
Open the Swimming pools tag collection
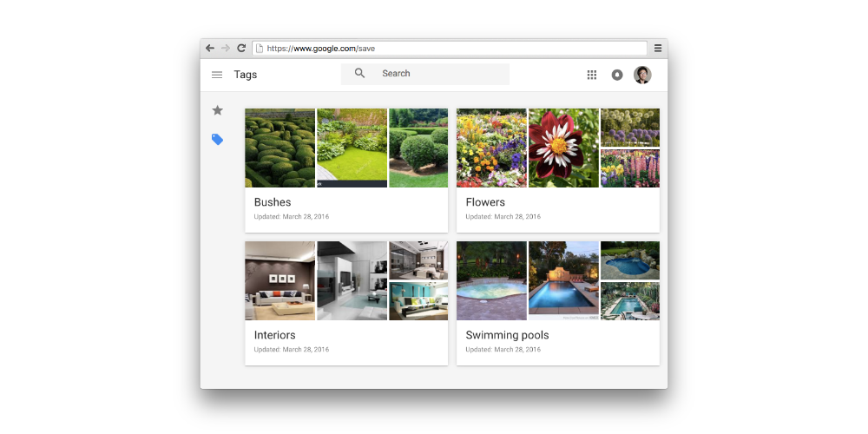coord(507,335)
